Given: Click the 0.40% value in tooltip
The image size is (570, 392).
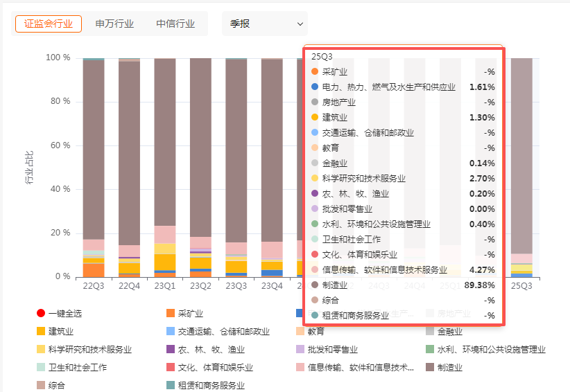Looking at the screenshot, I should (x=482, y=224).
